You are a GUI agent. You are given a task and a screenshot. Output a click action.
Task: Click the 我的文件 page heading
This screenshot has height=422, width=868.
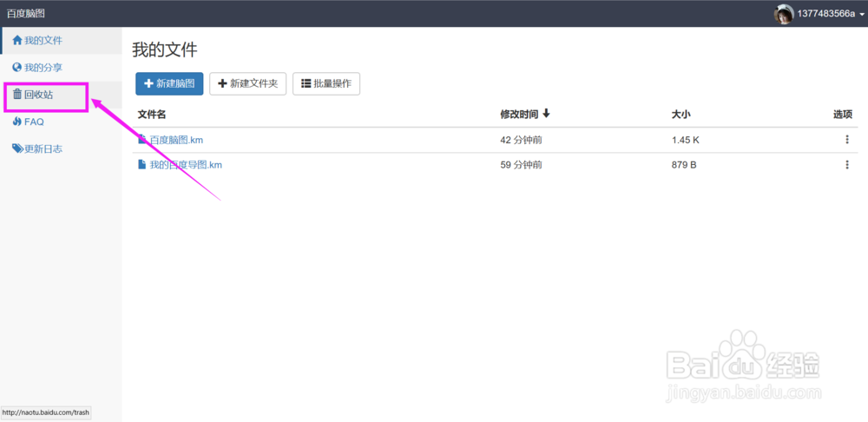pos(164,49)
